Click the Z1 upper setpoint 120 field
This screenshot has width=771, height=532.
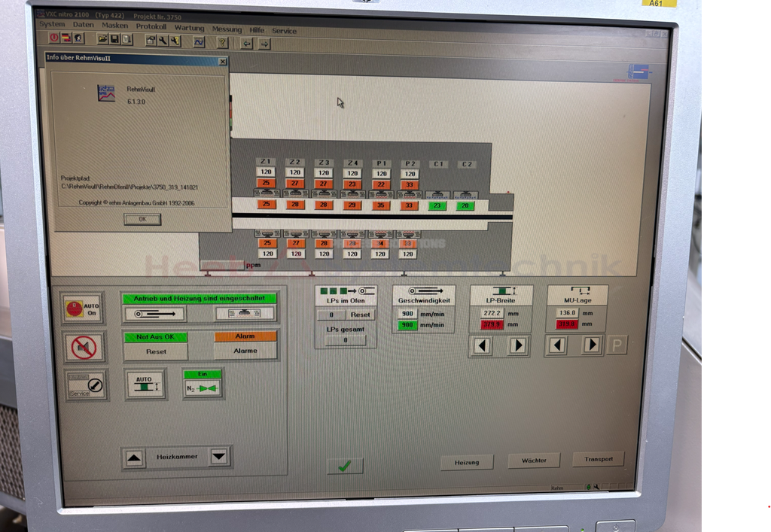(x=267, y=173)
